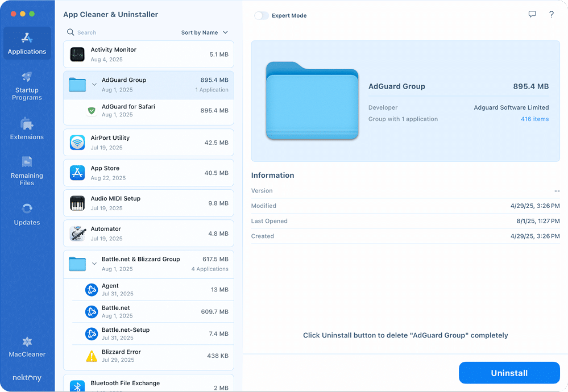Image resolution: width=568 pixels, height=392 pixels.
Task: Click the 617.5 MB group size
Action: 215,259
